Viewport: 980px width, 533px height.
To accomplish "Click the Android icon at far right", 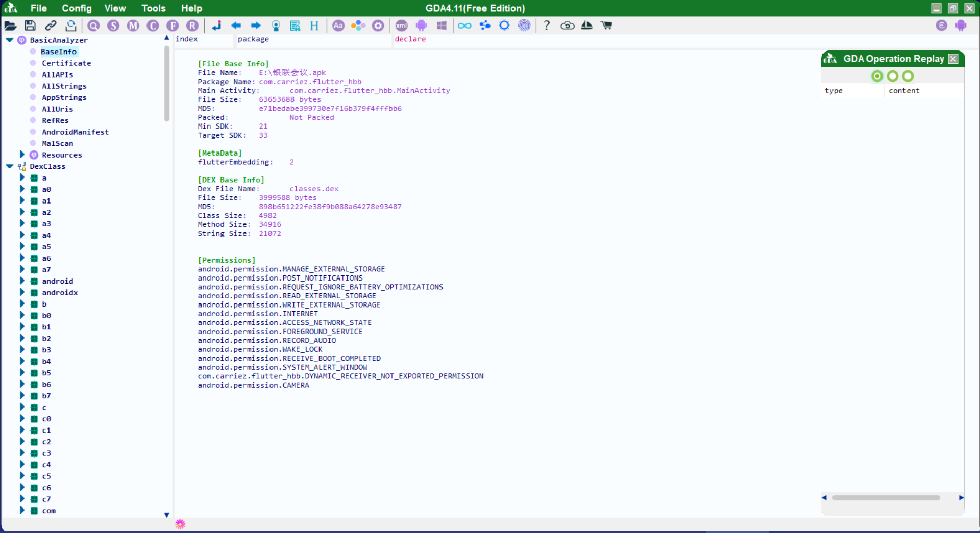I will 961,26.
